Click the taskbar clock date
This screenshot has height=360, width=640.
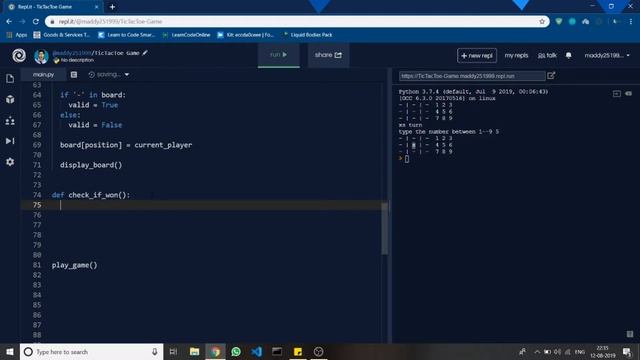point(602,351)
